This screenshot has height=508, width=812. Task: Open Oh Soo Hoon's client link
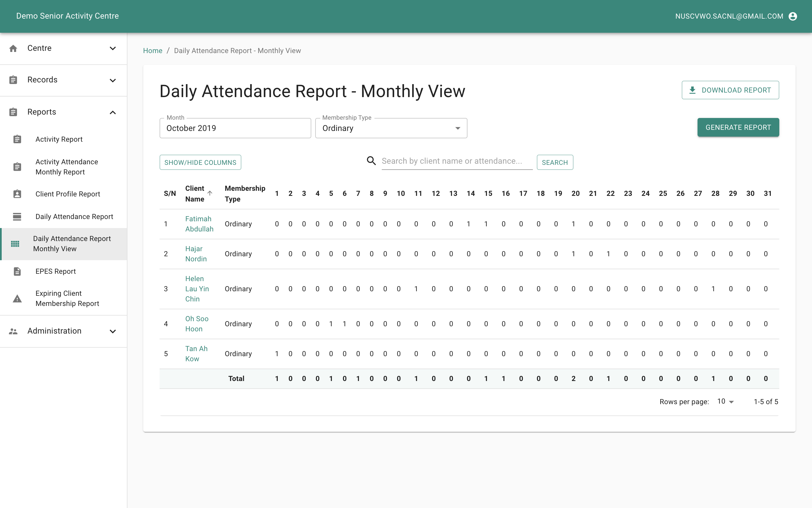[197, 323]
